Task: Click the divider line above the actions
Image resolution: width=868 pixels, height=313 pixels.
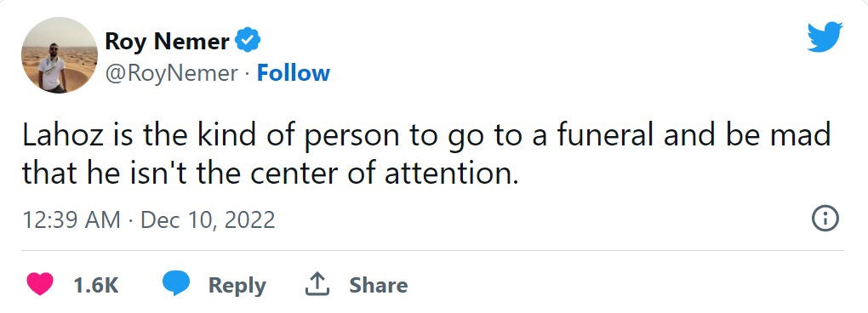Action: tap(433, 251)
